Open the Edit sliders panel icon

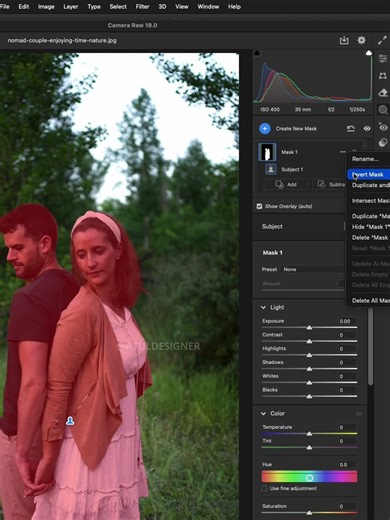click(383, 59)
